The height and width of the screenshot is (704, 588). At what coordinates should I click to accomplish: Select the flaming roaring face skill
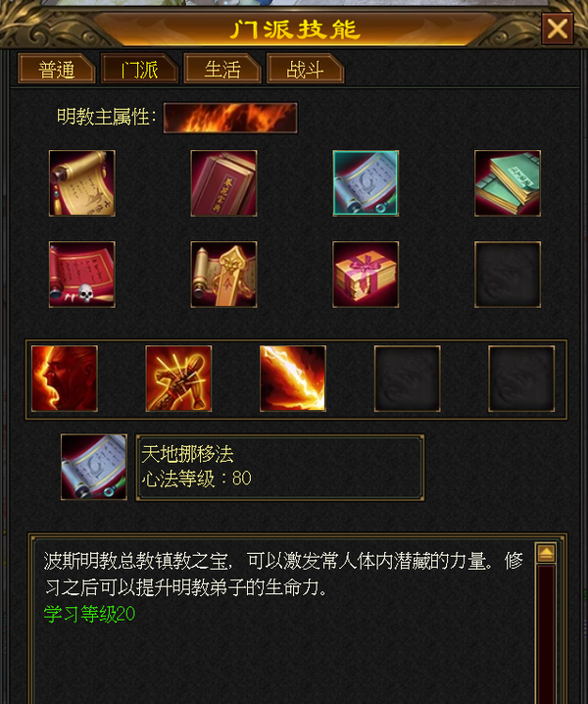coord(65,378)
